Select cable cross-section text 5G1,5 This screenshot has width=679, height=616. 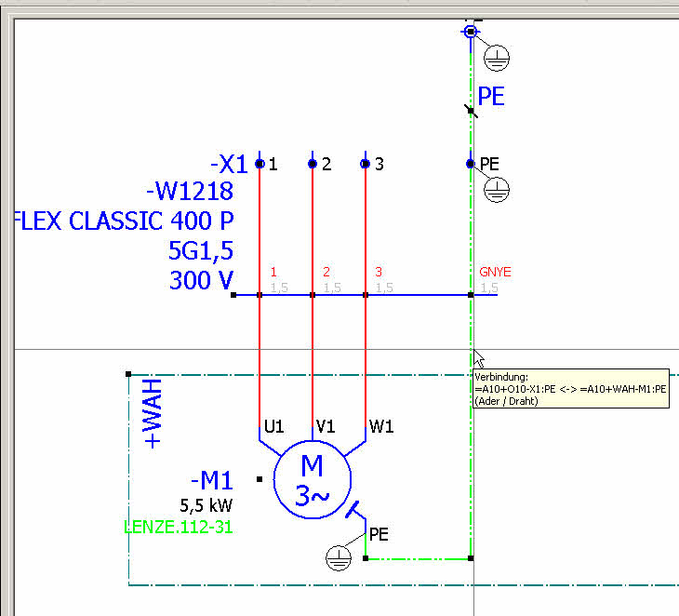[x=201, y=251]
